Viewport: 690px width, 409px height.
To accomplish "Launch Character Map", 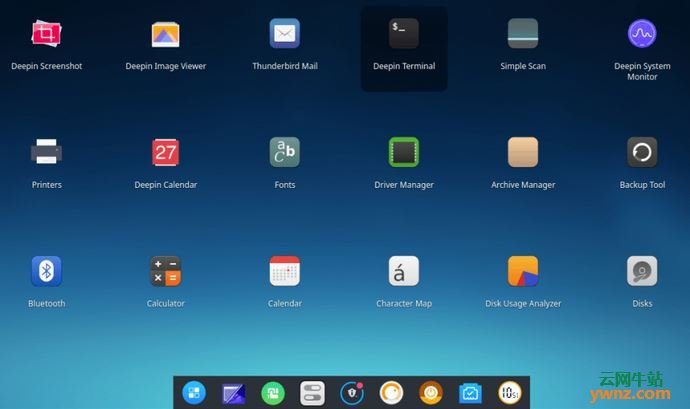I will [x=404, y=271].
